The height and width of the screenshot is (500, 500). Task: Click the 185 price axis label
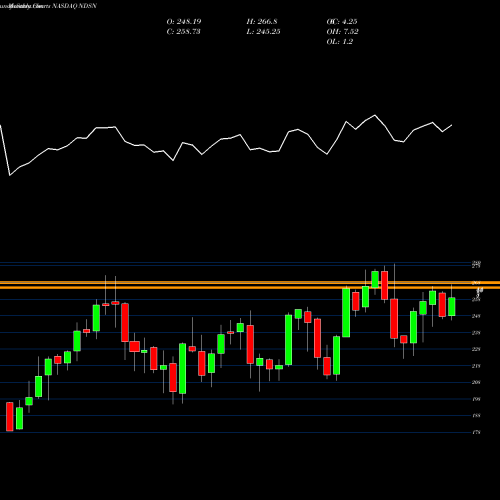476,416
